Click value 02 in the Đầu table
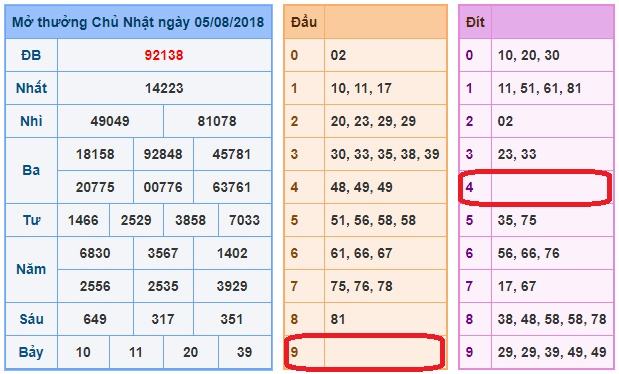Viewport: 619px width, 374px height. [x=338, y=55]
